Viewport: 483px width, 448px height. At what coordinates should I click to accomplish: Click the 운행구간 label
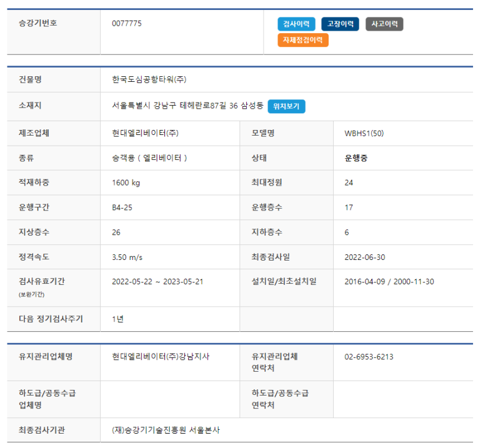click(x=34, y=207)
